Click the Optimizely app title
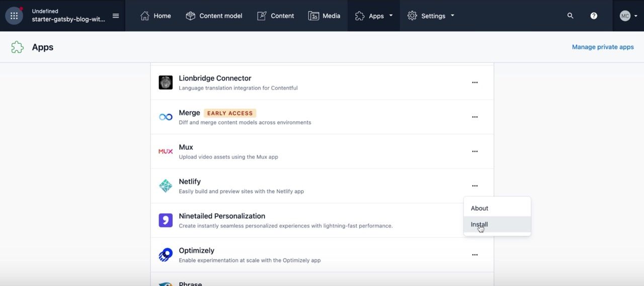This screenshot has height=286, width=644. click(x=196, y=250)
